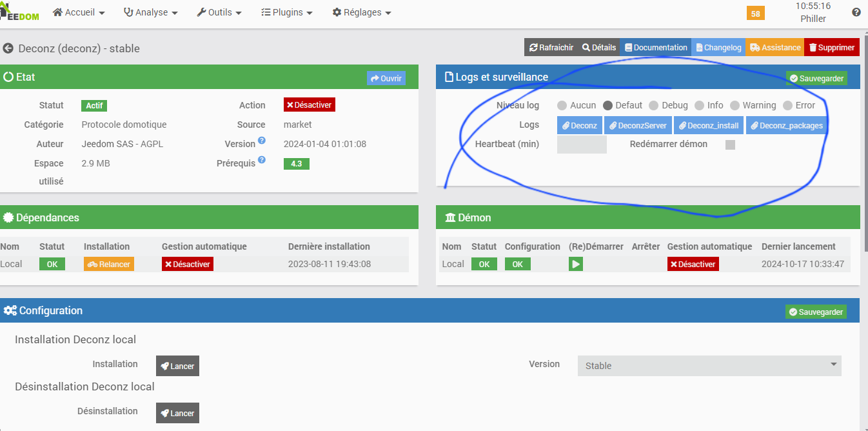Go back using the arrow beside Deconz title
This screenshot has height=431, width=868.
[x=8, y=48]
